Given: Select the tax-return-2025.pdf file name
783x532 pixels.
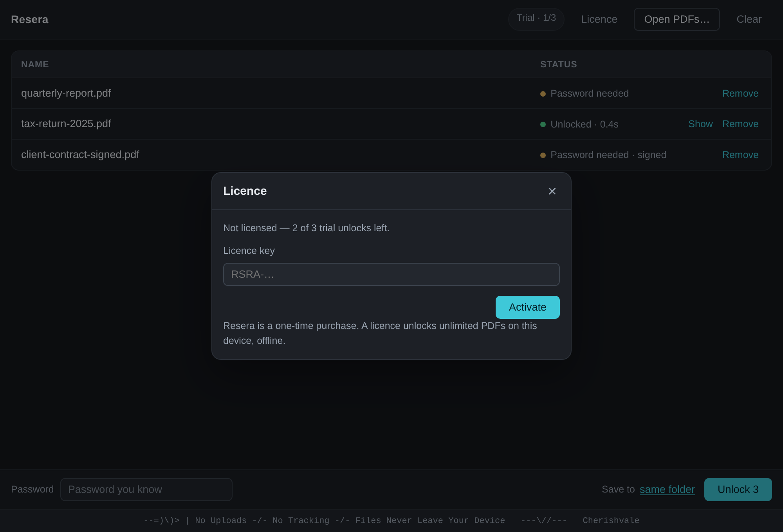Looking at the screenshot, I should pyautogui.click(x=66, y=124).
